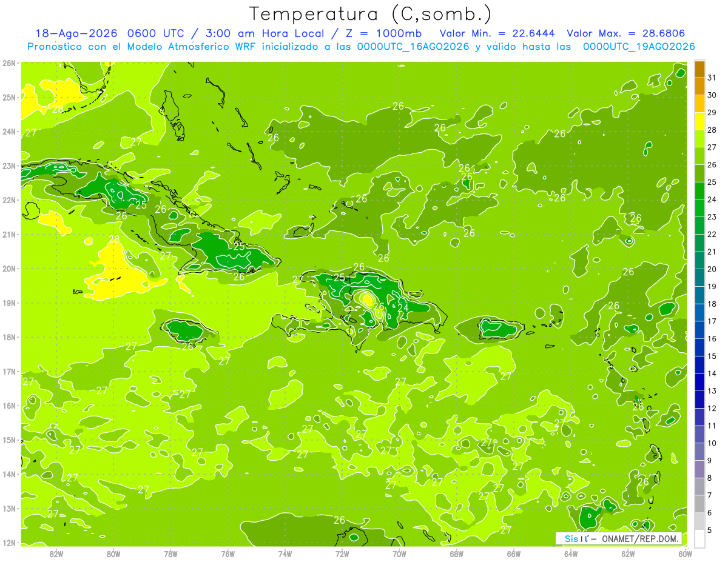Image resolution: width=728 pixels, height=562 pixels.
Task: Click the "72W" longitude axis label
Action: [x=342, y=554]
